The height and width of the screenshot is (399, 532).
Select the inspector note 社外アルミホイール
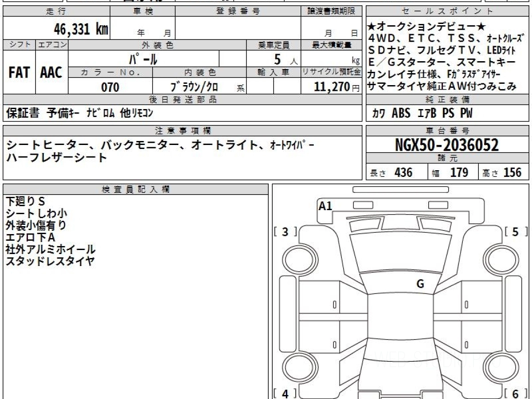pyautogui.click(x=51, y=249)
